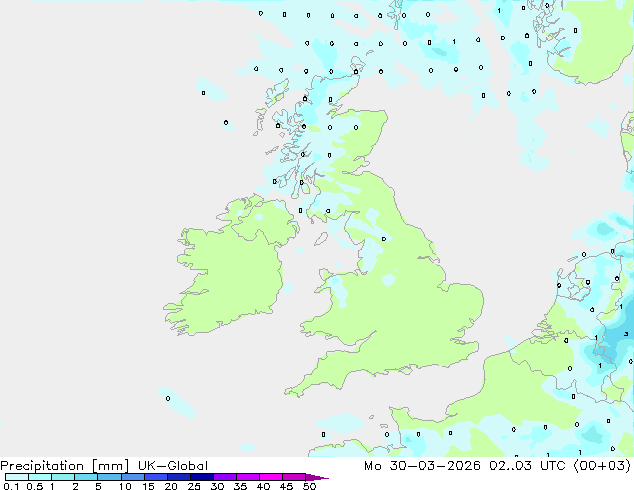Pick the 10–15 mm blue legend swatch
This screenshot has width=634, height=490.
[132, 477]
